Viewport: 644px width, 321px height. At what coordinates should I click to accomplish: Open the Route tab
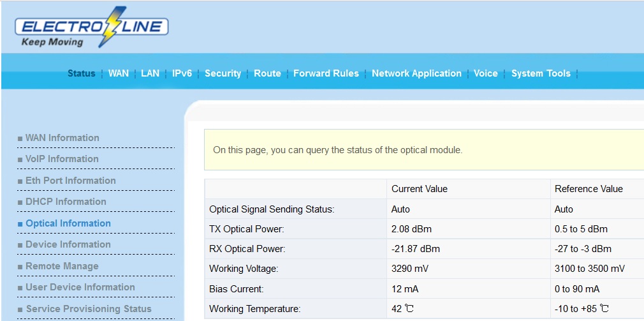click(267, 73)
